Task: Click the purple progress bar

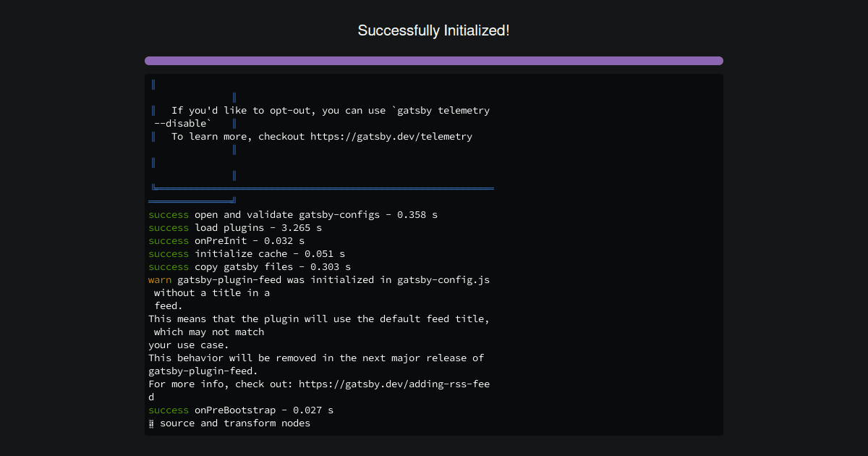Action: coord(434,60)
